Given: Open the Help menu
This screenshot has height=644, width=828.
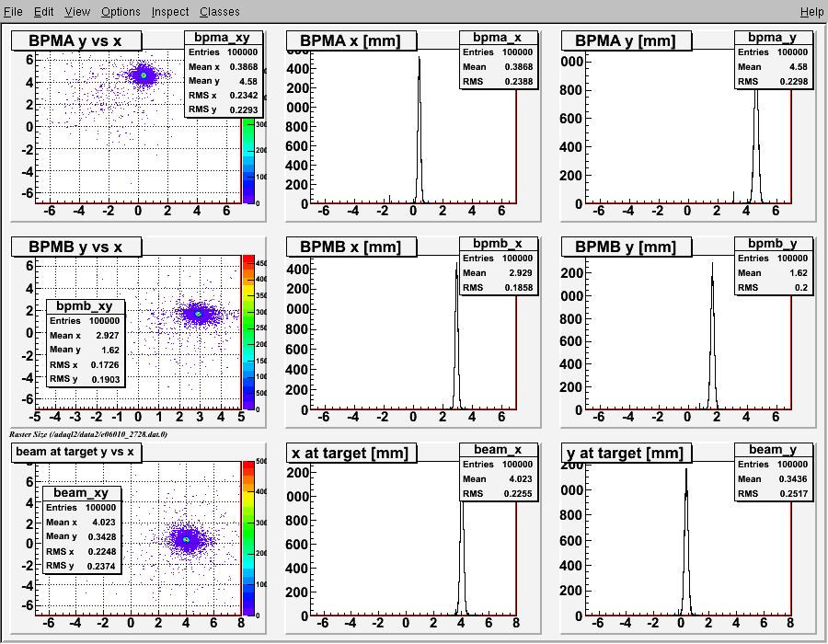Looking at the screenshot, I should (x=811, y=12).
